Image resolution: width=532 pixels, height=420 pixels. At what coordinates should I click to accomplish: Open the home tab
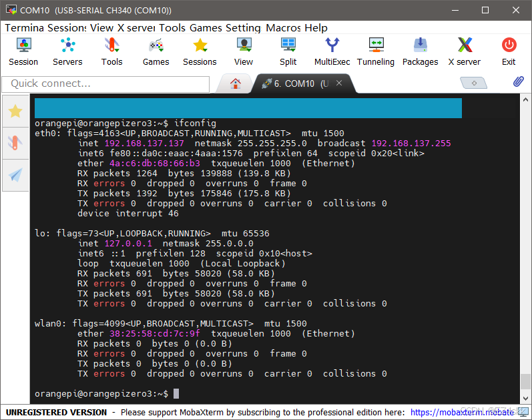[236, 83]
